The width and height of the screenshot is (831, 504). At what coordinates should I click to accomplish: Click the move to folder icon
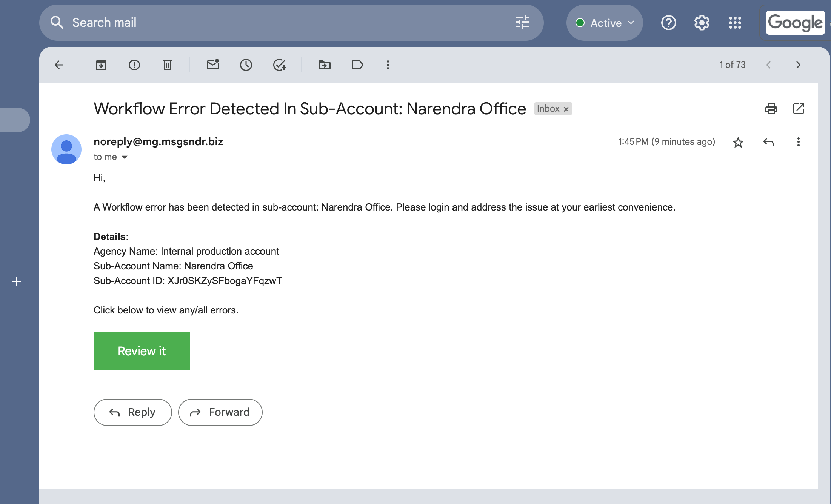pyautogui.click(x=324, y=65)
